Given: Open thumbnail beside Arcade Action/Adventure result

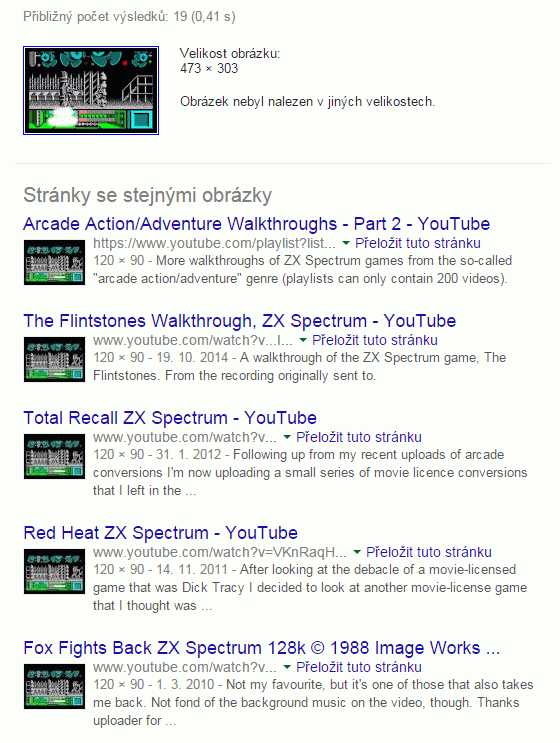Looking at the screenshot, I should (54, 262).
